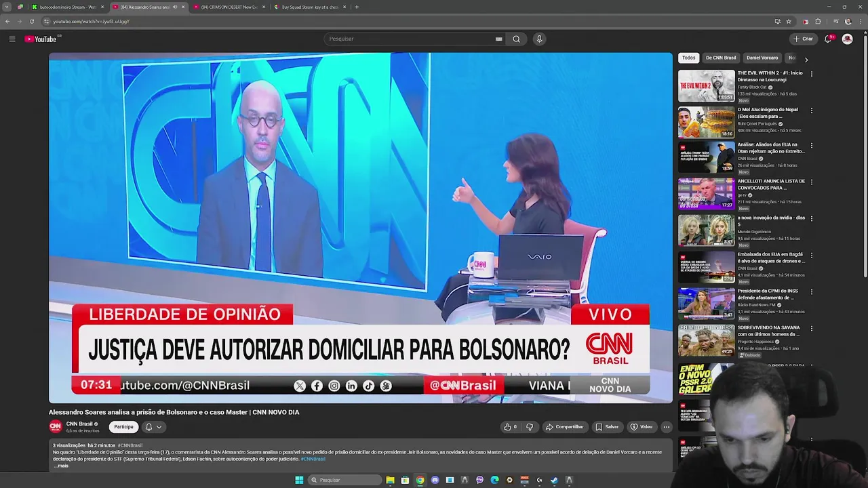Open options for THE EVIL WITHIN 2 video
Image resolution: width=868 pixels, height=488 pixels.
pos(812,73)
